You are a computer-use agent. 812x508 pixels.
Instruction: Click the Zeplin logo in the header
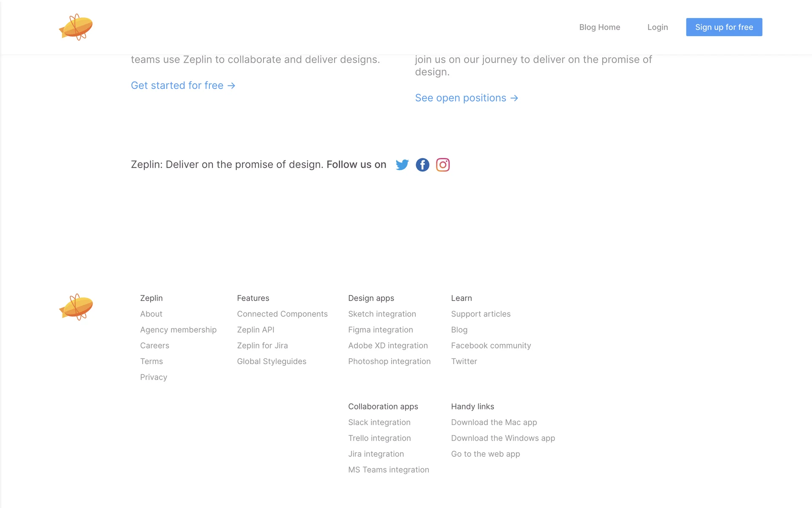click(x=76, y=27)
